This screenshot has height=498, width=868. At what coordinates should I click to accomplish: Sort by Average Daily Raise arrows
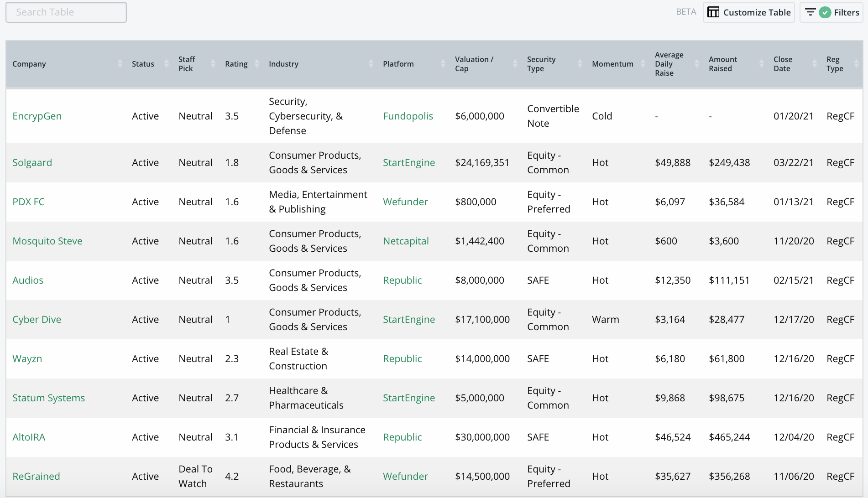point(697,64)
